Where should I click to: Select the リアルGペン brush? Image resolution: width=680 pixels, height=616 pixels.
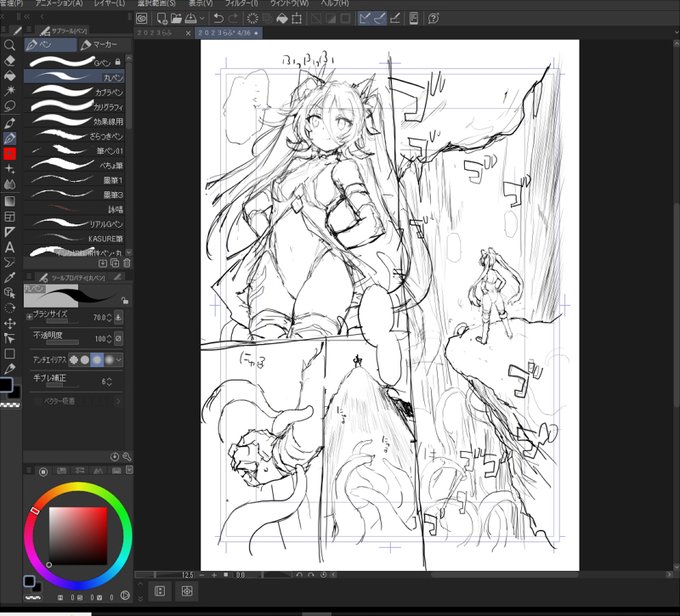[74, 224]
